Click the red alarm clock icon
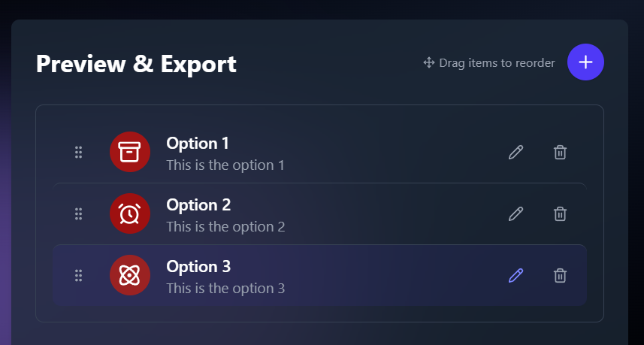The width and height of the screenshot is (644, 345). click(x=130, y=213)
